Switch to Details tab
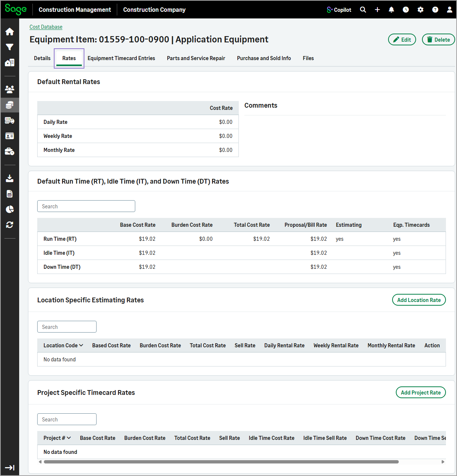The height and width of the screenshot is (476, 457). coord(42,58)
